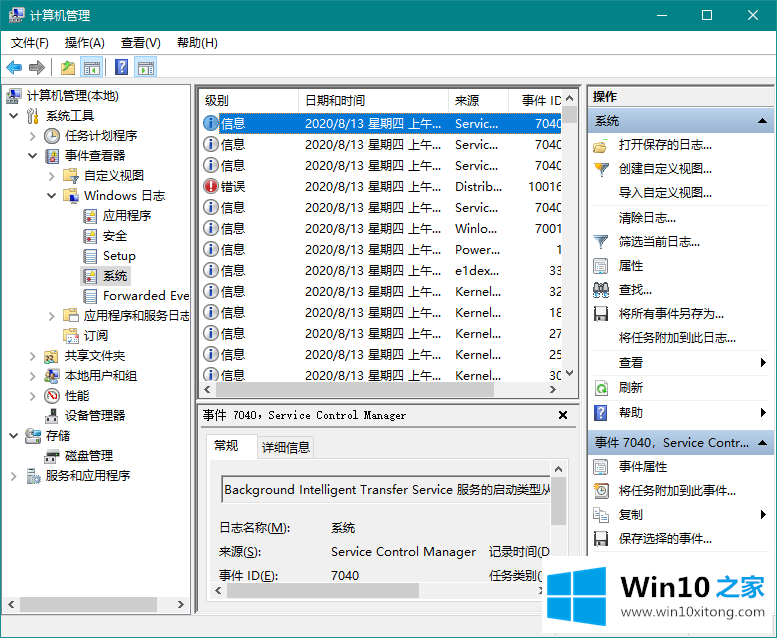This screenshot has width=777, height=638.
Task: Click the event list horizontal scrollbar
Action: coord(355,390)
